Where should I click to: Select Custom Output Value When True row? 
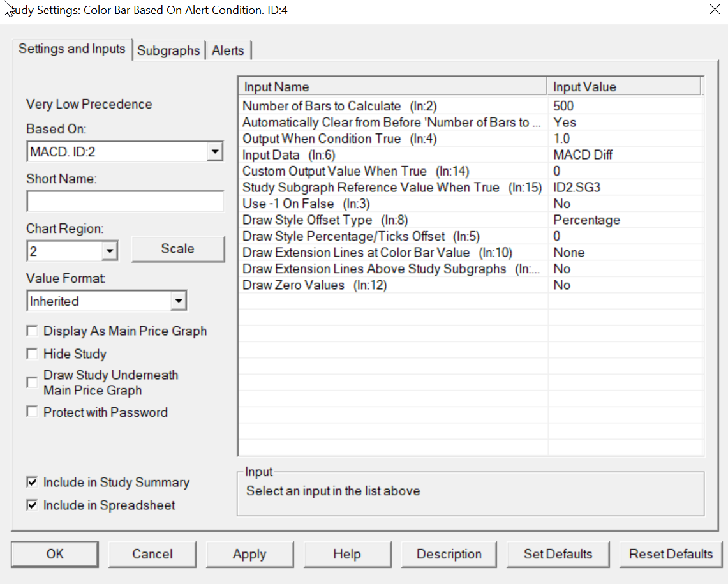point(471,171)
